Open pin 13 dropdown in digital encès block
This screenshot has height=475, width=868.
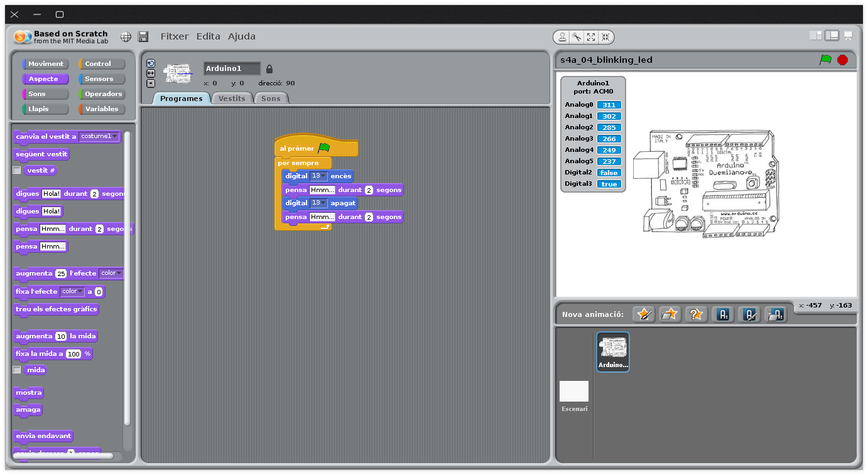click(x=319, y=176)
